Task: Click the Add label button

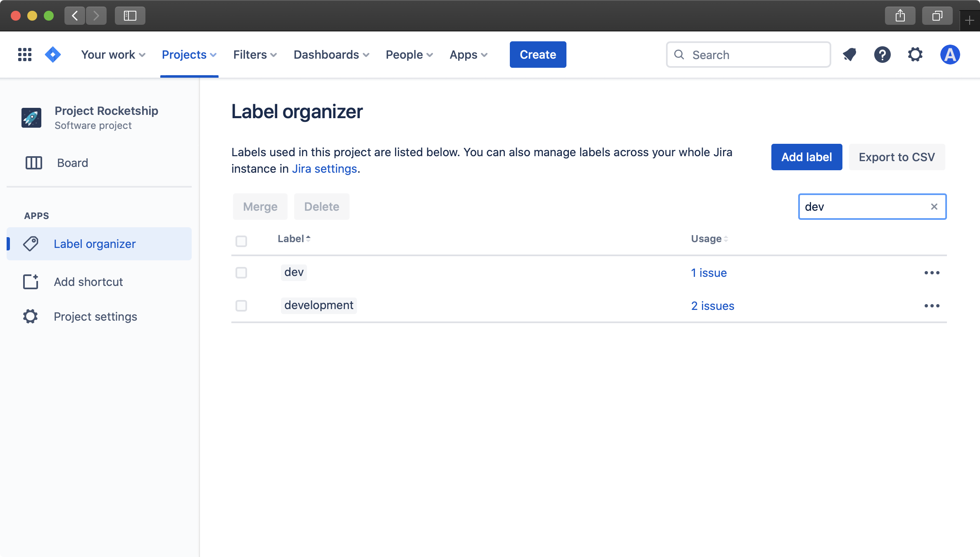Action: [806, 156]
